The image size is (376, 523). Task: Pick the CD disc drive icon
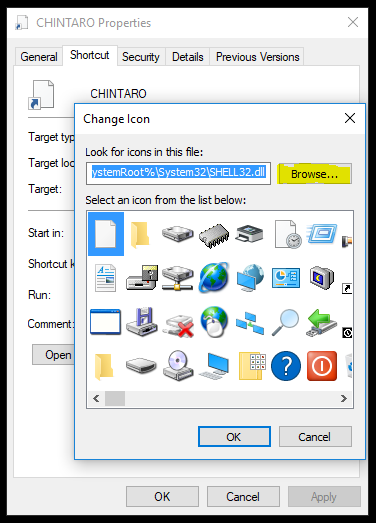pyautogui.click(x=178, y=366)
